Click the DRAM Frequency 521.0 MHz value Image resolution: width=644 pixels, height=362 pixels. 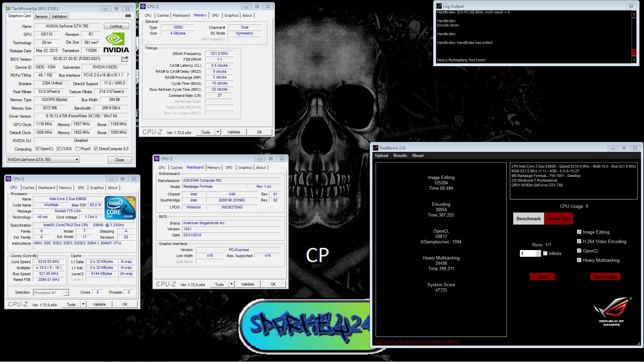(x=219, y=53)
